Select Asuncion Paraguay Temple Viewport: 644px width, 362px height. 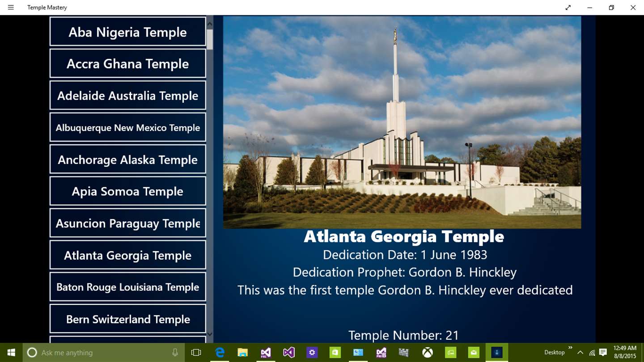click(x=127, y=223)
